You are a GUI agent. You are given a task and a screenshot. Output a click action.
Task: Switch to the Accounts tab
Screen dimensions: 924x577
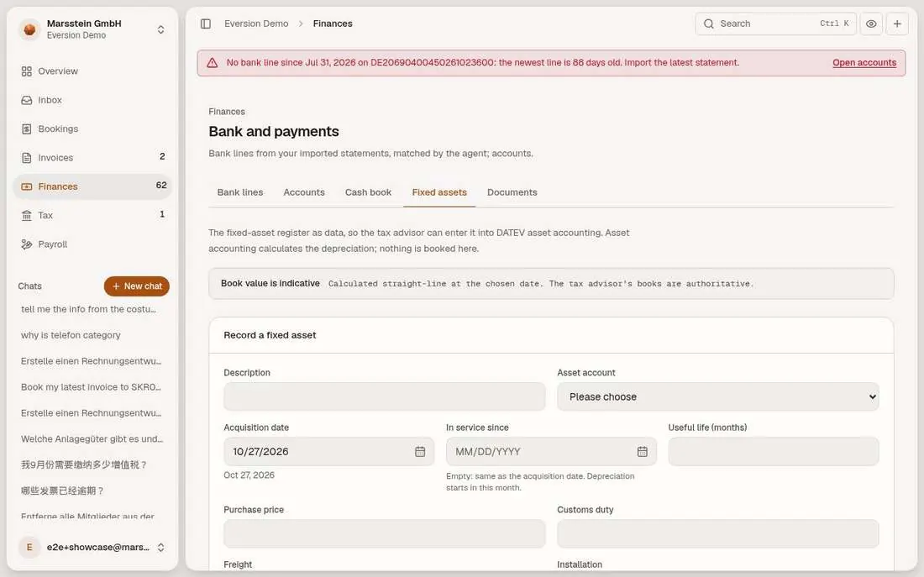(304, 192)
